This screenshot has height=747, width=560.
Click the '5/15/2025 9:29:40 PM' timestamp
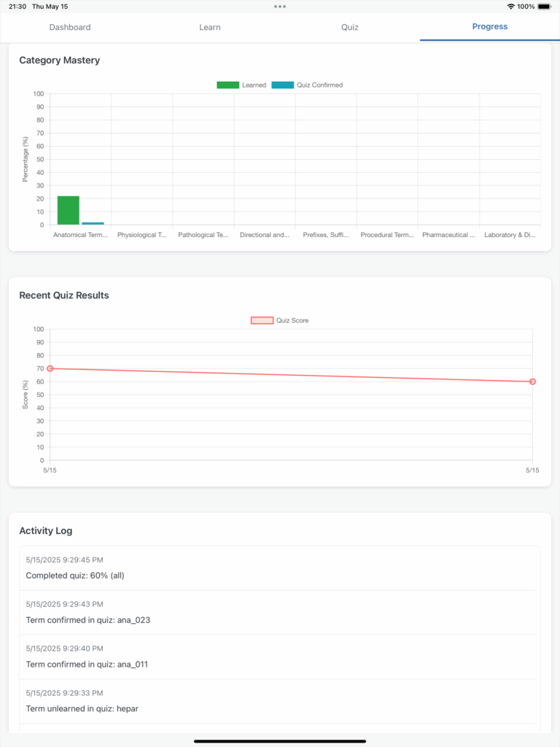[x=64, y=649]
